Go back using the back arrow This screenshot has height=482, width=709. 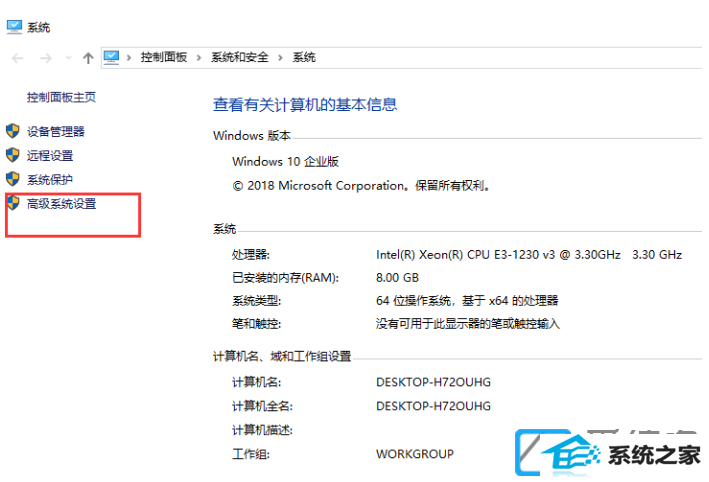18,58
